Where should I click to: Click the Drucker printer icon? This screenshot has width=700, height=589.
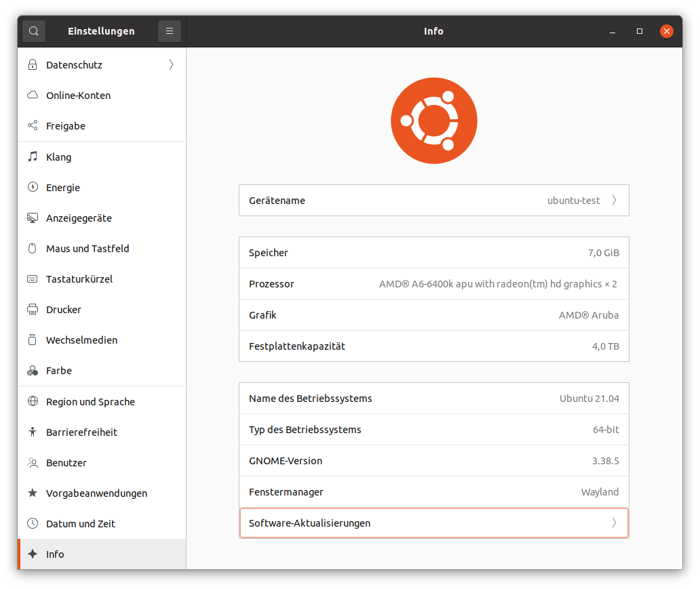coord(33,309)
